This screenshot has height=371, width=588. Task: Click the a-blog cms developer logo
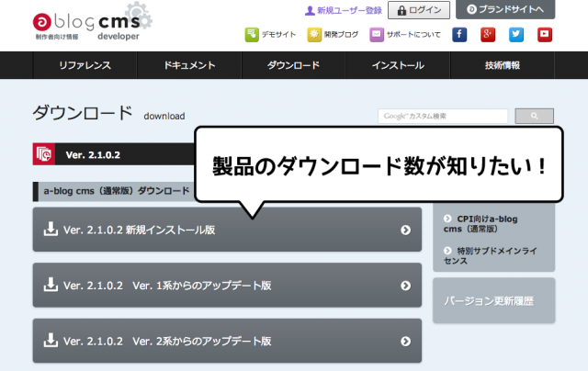tap(92, 22)
